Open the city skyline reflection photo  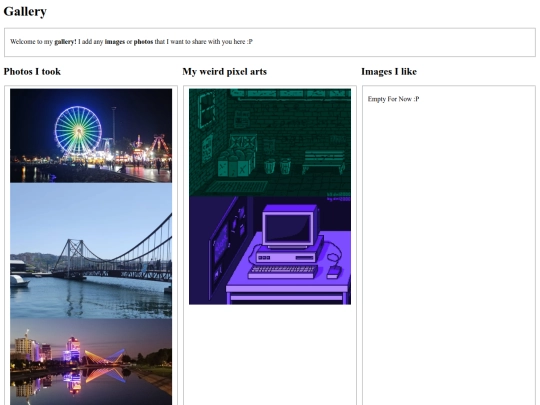point(91,362)
